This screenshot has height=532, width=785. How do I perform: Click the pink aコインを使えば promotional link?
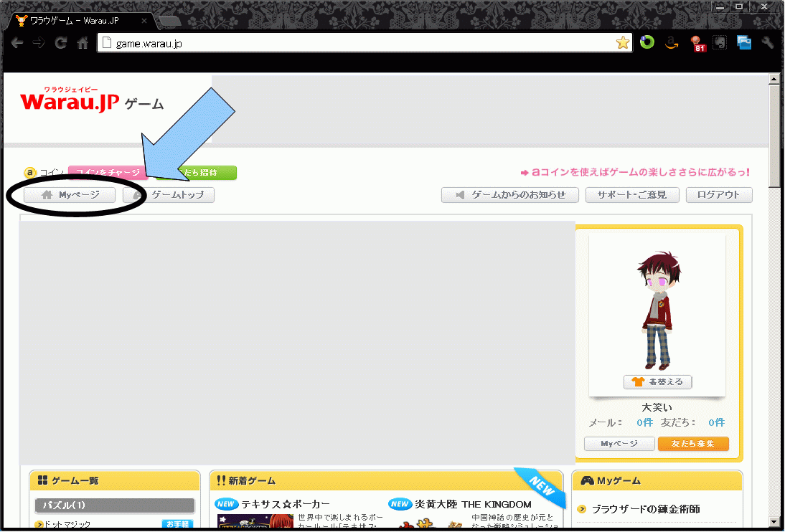pyautogui.click(x=636, y=173)
